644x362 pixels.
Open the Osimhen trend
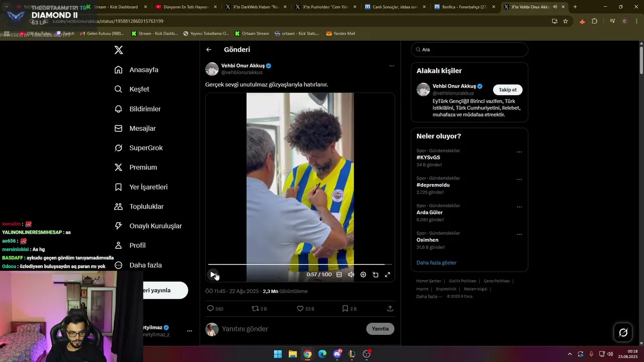[427, 240]
